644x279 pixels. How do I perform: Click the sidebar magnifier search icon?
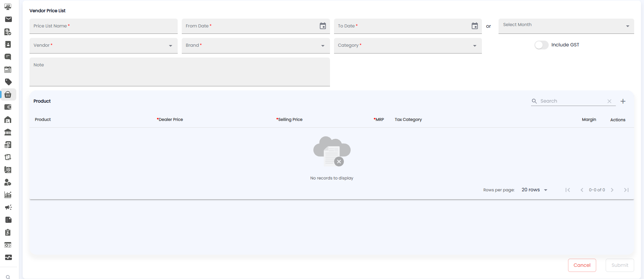(8, 277)
